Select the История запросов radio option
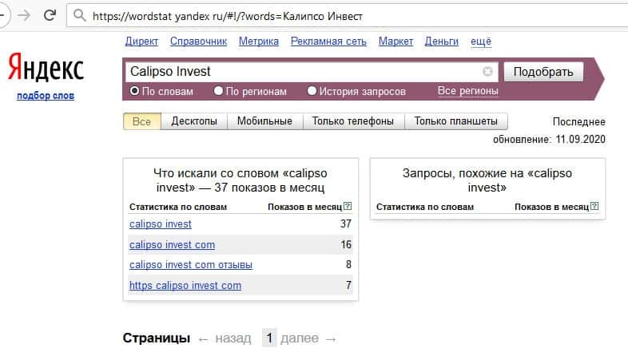This screenshot has height=364, width=628. (x=312, y=91)
